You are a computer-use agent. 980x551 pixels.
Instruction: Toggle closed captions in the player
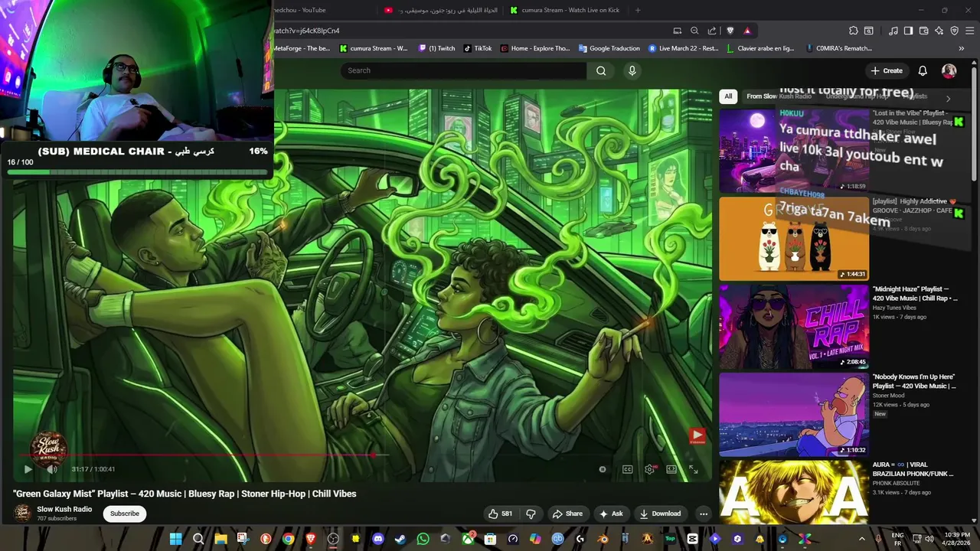tap(627, 469)
